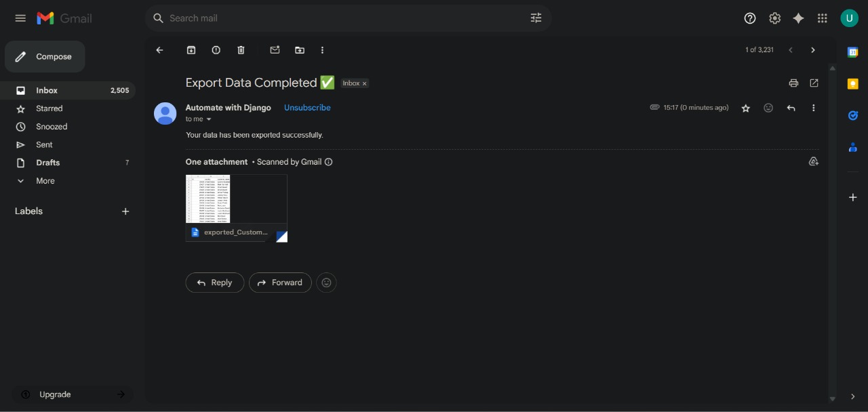Screen dimensions: 868x412
Task: Go to the older message arrow
Action: click(x=813, y=50)
